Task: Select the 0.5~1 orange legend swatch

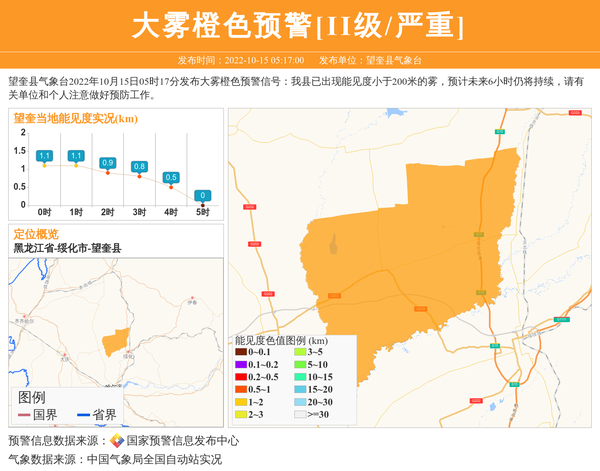Action: point(241,389)
